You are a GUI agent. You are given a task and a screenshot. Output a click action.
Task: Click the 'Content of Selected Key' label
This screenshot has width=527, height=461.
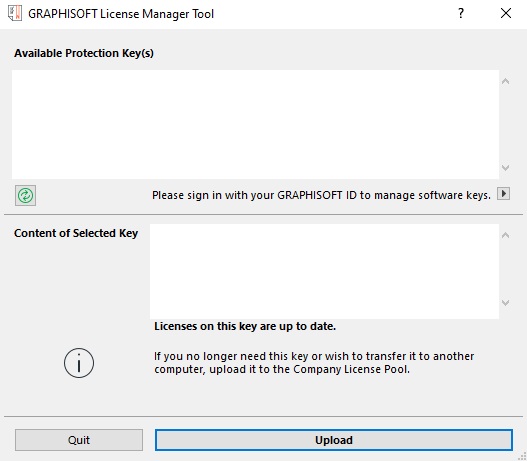pos(76,233)
